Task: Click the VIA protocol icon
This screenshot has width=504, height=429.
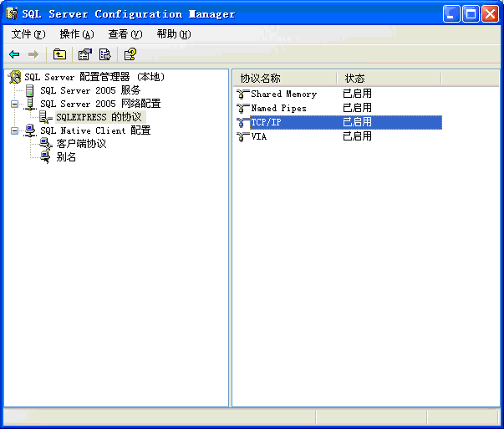Action: click(242, 137)
